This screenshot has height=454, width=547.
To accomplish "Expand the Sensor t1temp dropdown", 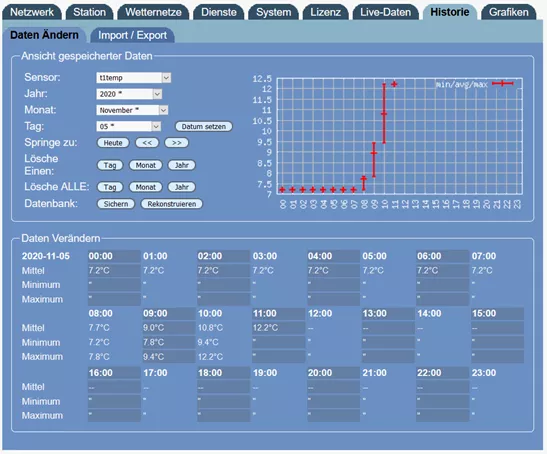I will (133, 77).
